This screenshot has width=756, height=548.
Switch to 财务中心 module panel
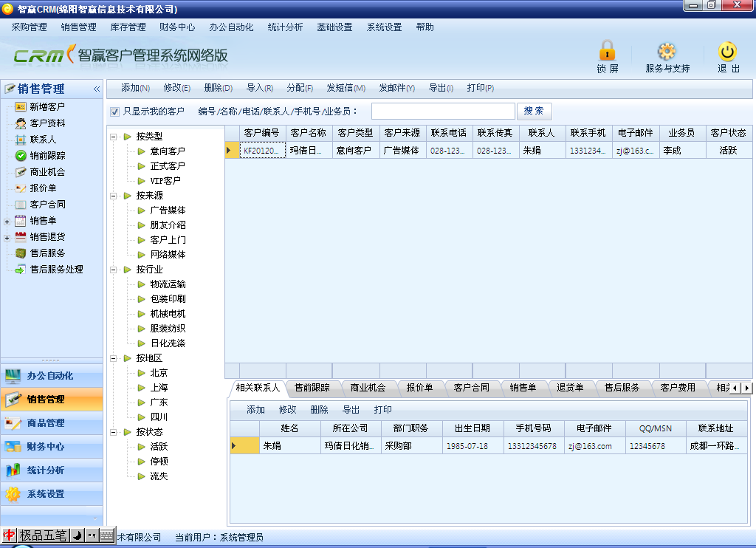[52, 447]
